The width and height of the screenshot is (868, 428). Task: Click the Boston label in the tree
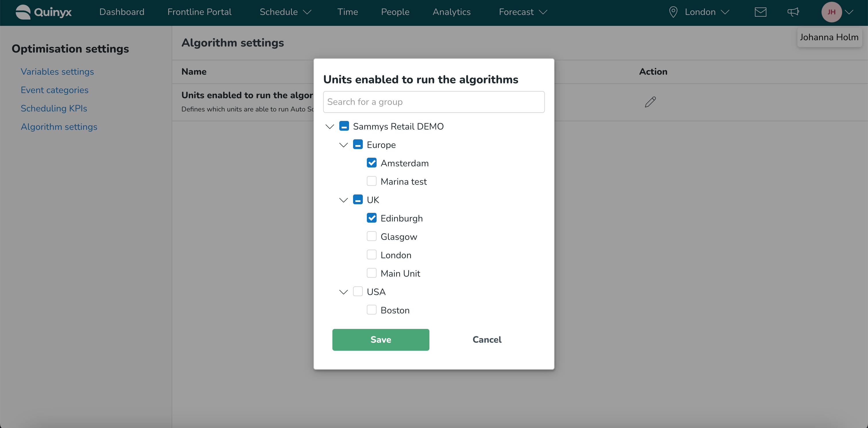click(395, 310)
